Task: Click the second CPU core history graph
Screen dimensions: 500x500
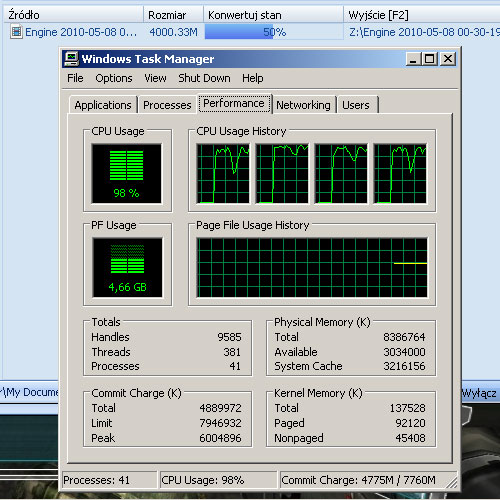Action: tap(282, 173)
